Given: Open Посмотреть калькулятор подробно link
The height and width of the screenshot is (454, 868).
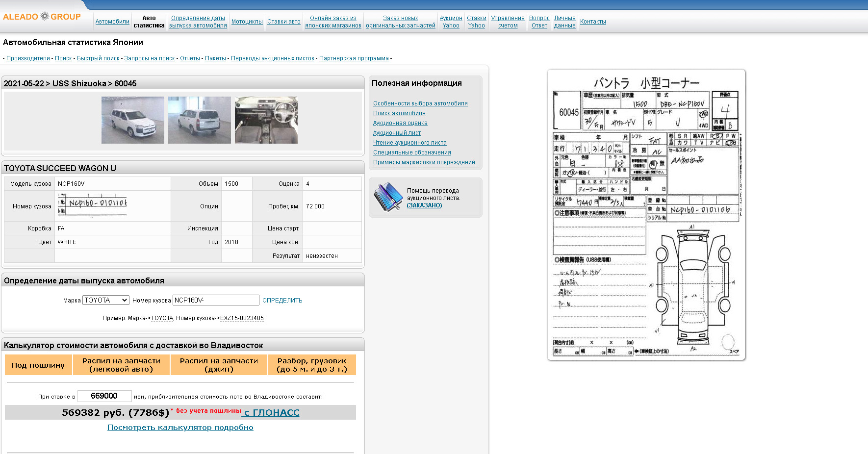Looking at the screenshot, I should 180,428.
